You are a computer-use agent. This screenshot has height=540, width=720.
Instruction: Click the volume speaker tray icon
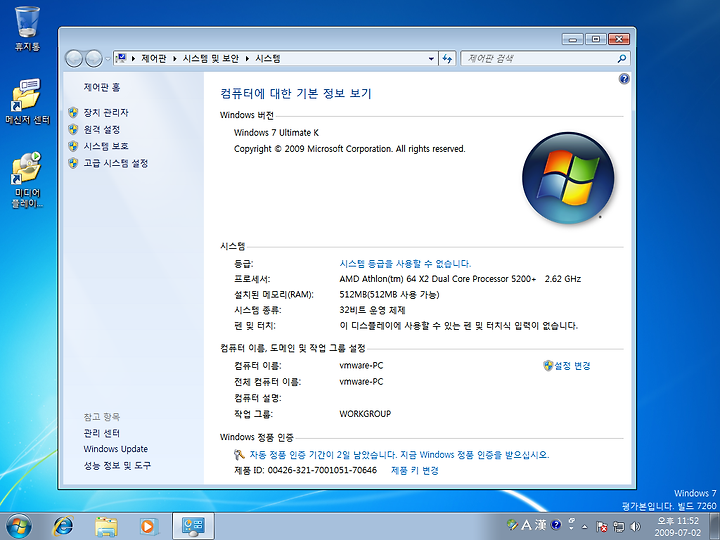click(x=636, y=526)
